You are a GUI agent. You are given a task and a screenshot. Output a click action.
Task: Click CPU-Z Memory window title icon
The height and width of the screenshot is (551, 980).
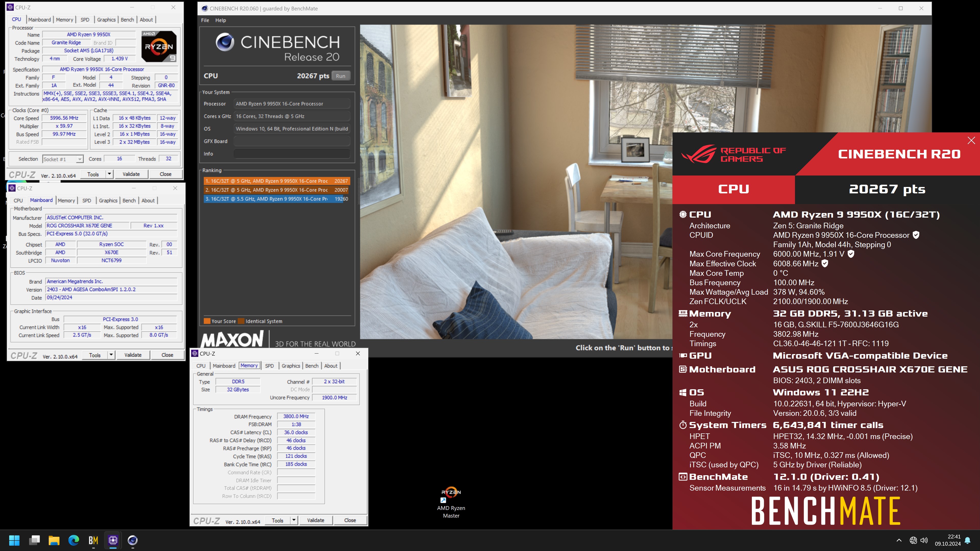[195, 354]
